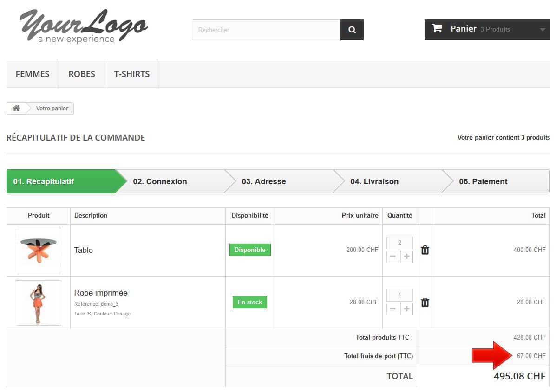The height and width of the screenshot is (392, 556).
Task: Decrease quantity of Robe imprimée
Action: point(392,309)
